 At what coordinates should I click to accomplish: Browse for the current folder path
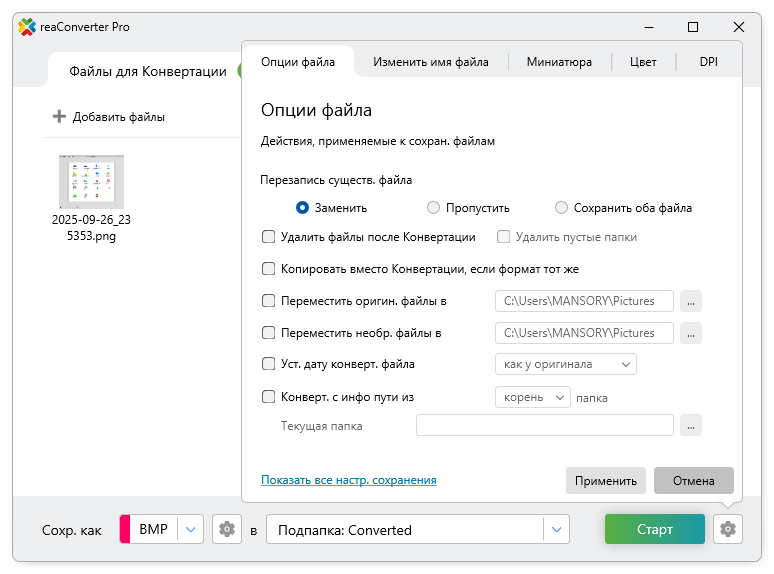690,426
